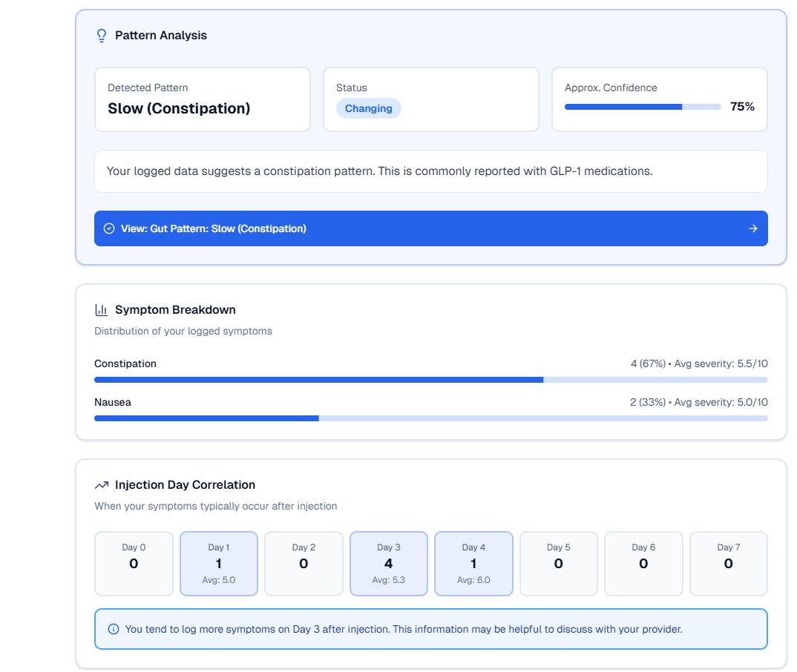Viewport: 797px width, 672px height.
Task: Click the Nausea distribution bar
Action: 430,418
